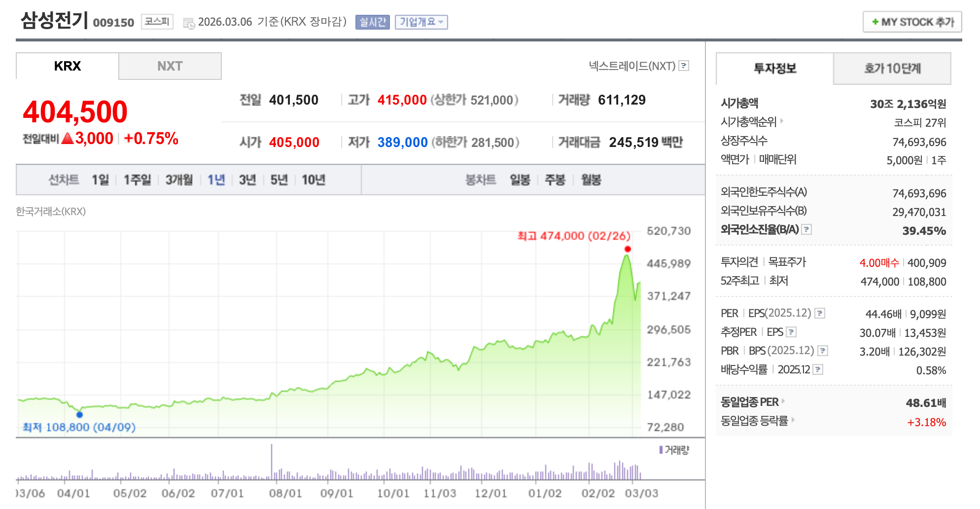Select the 5년 line chart period
This screenshot has height=509, width=980.
pyautogui.click(x=279, y=180)
